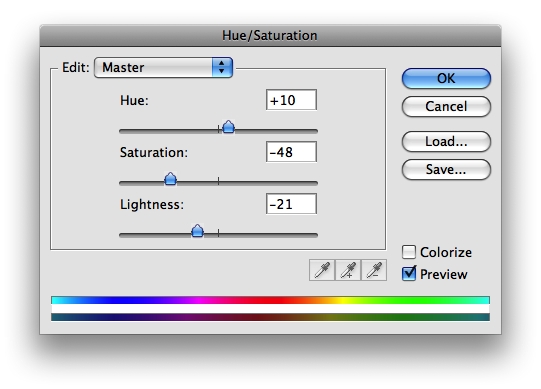Enable the Colorize checkbox
This screenshot has width=541, height=389.
pos(409,252)
